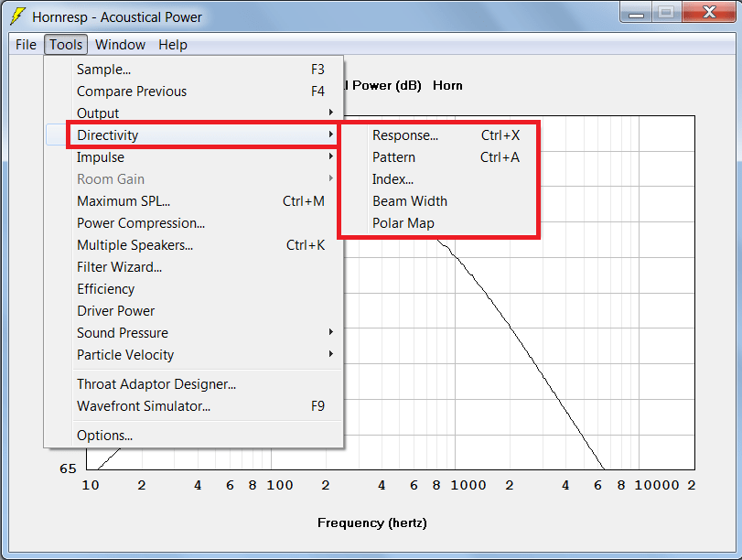Open the File menu
This screenshot has width=742, height=560.
pos(26,45)
